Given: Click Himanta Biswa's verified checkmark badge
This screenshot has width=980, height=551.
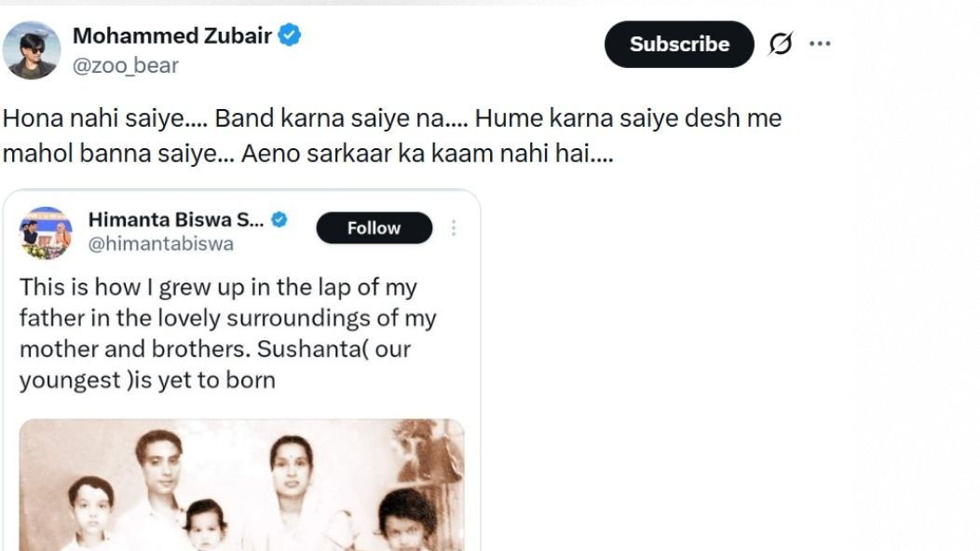Looking at the screenshot, I should pyautogui.click(x=279, y=220).
